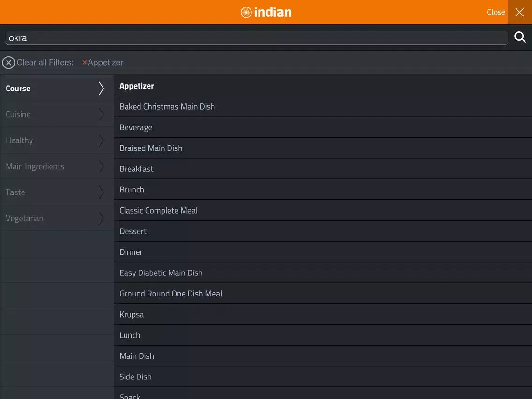Viewport: 532px width, 399px height.
Task: Choose Krupsa from the course list
Action: click(x=132, y=314)
